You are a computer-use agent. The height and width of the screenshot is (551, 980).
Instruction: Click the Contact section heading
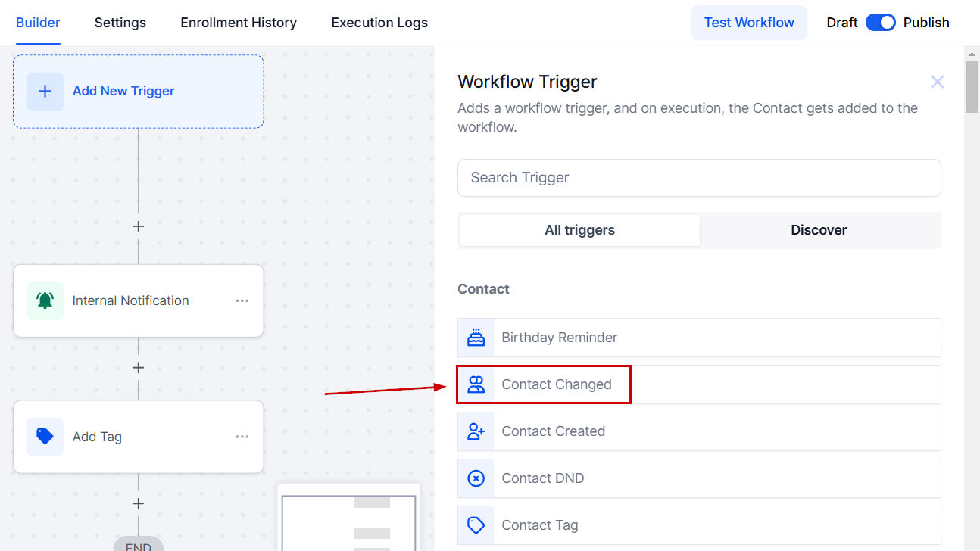(x=484, y=289)
